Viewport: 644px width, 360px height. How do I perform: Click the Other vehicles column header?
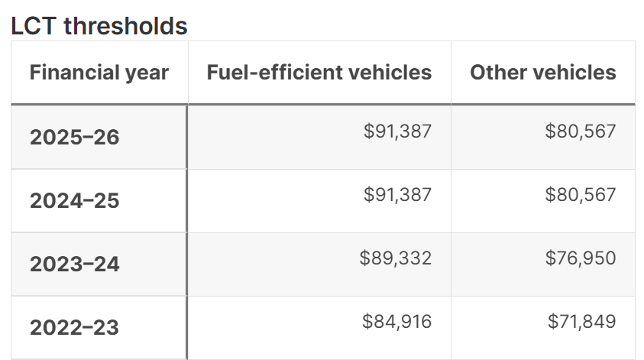542,73
